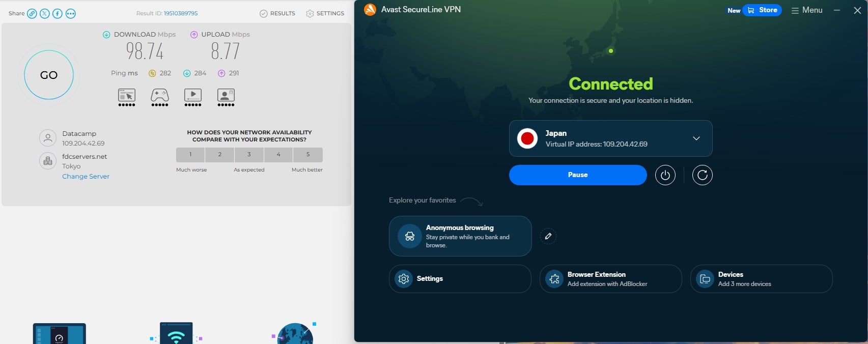Click the Datacamp ISP user icon
The width and height of the screenshot is (868, 344).
pyautogui.click(x=48, y=138)
